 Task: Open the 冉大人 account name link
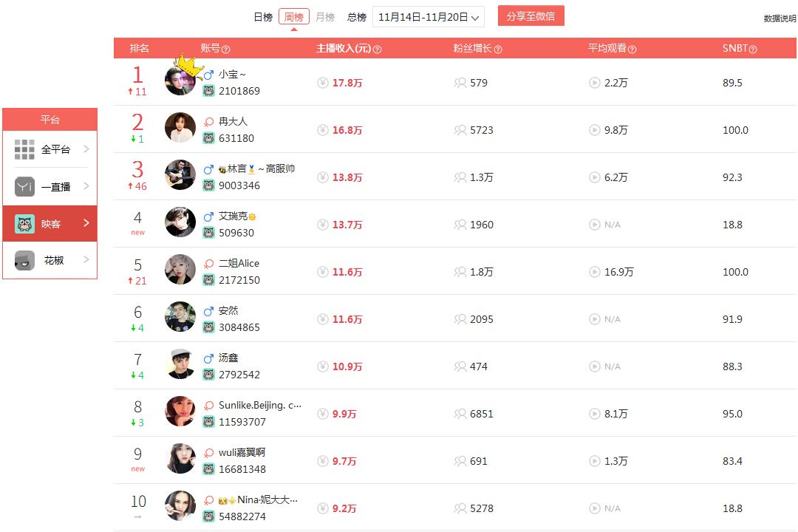pyautogui.click(x=233, y=122)
